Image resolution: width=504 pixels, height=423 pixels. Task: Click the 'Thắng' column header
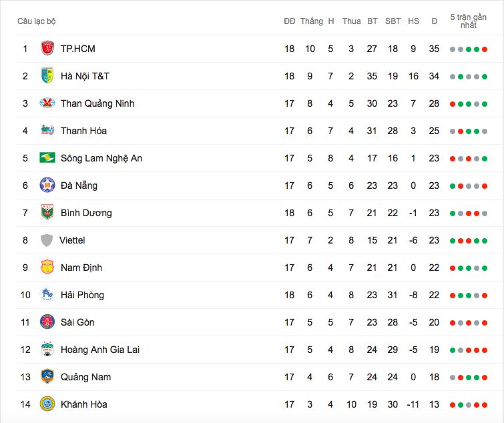[311, 21]
